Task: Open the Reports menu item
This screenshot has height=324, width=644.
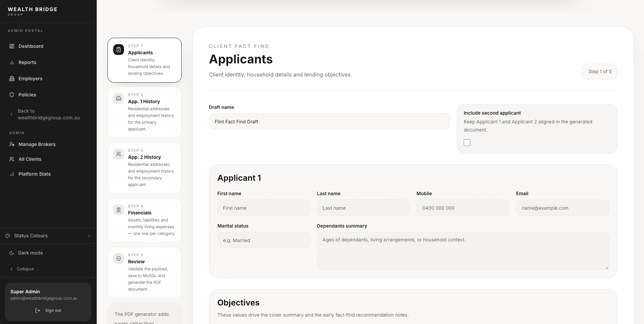Action: [x=48, y=62]
